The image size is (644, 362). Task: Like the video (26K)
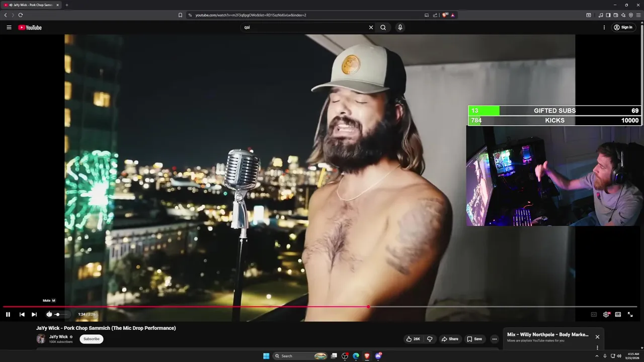click(x=413, y=339)
